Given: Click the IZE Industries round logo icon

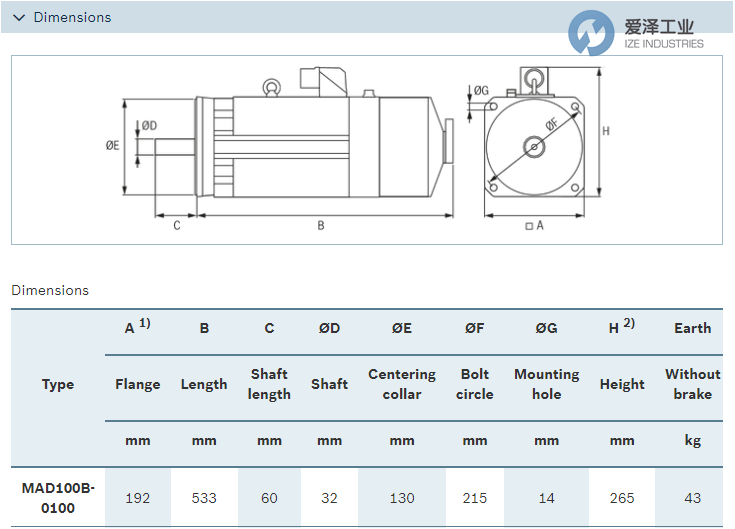Looking at the screenshot, I should point(592,34).
